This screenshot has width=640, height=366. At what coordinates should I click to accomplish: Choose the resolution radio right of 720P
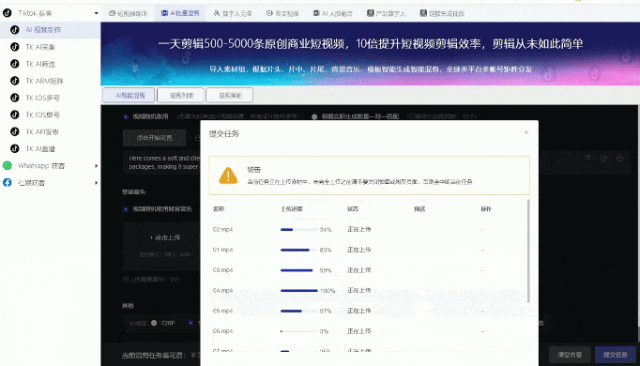(191, 323)
